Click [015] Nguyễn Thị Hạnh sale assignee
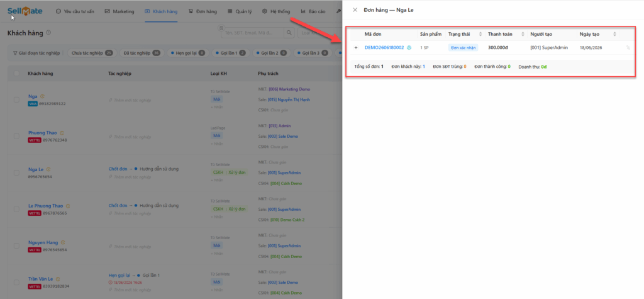 click(x=288, y=99)
